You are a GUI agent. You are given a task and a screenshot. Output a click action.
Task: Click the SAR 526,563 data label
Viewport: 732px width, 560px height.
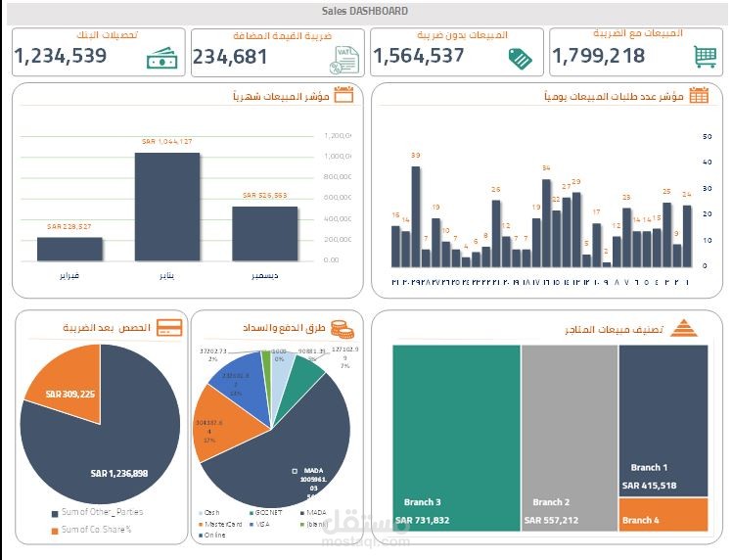(x=264, y=195)
